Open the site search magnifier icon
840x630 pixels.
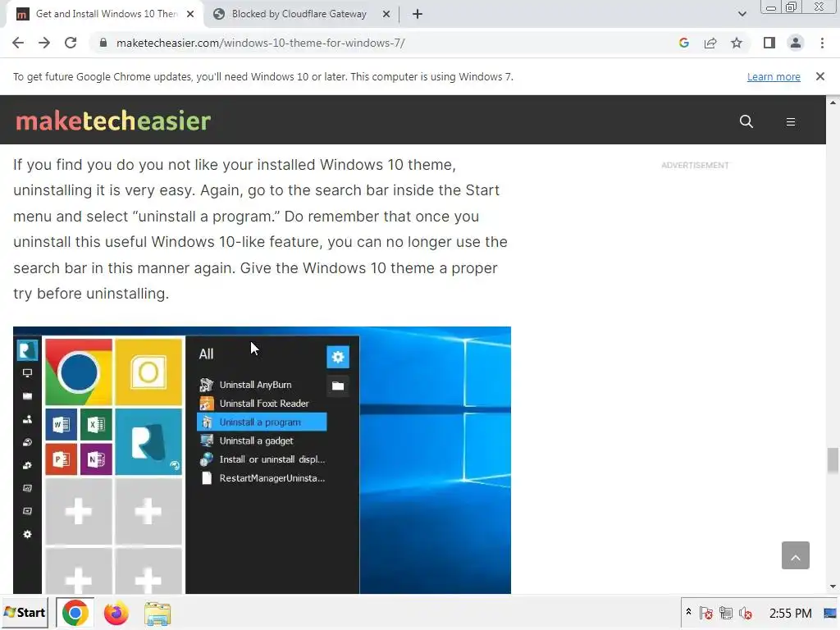(x=746, y=121)
